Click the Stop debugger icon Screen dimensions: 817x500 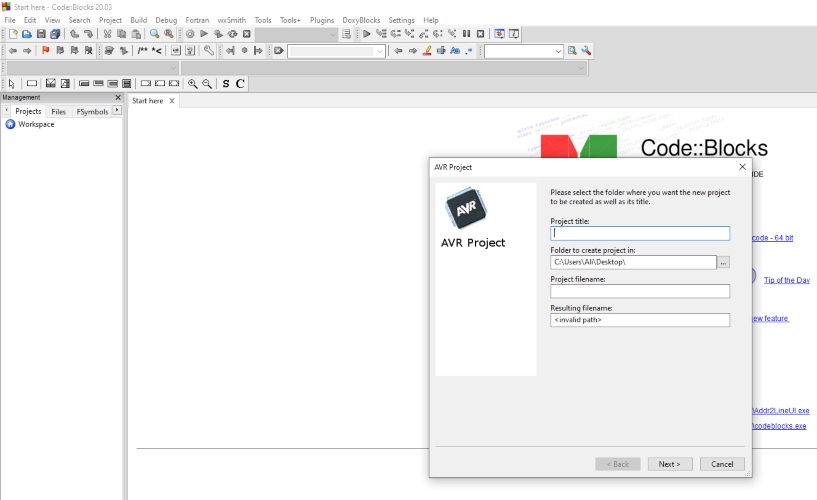tap(480, 34)
